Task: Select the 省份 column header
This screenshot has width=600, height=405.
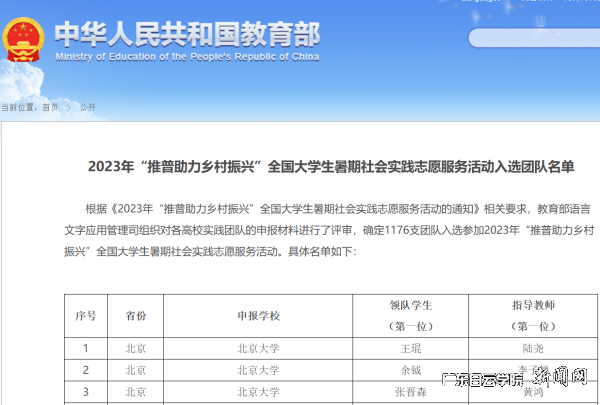Action: click(x=136, y=315)
